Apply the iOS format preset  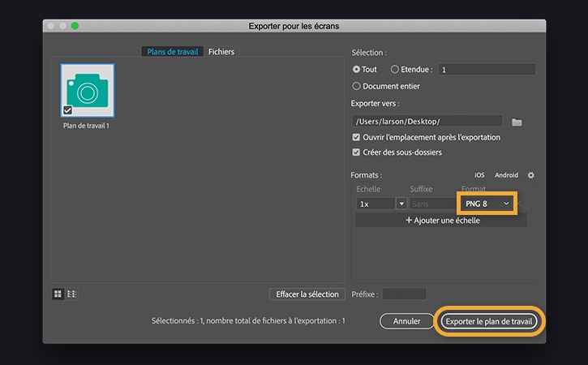[479, 175]
